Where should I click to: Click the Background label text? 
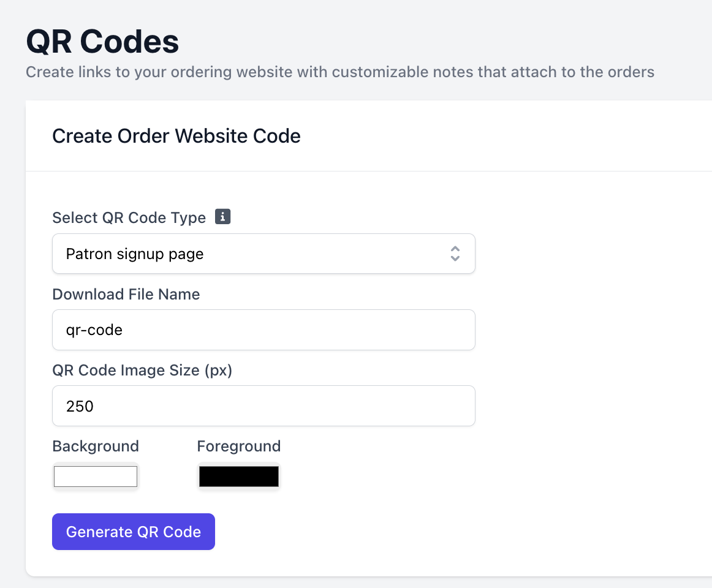[x=96, y=446]
